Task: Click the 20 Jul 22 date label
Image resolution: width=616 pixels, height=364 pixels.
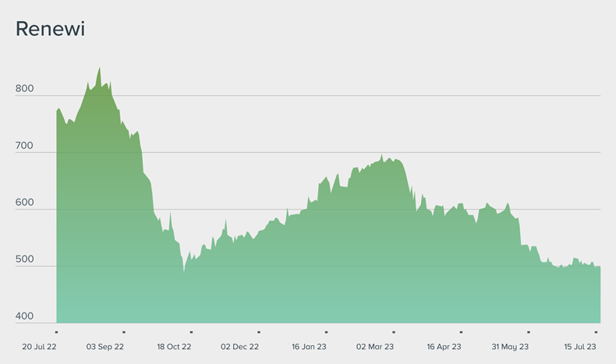Action: [38, 347]
